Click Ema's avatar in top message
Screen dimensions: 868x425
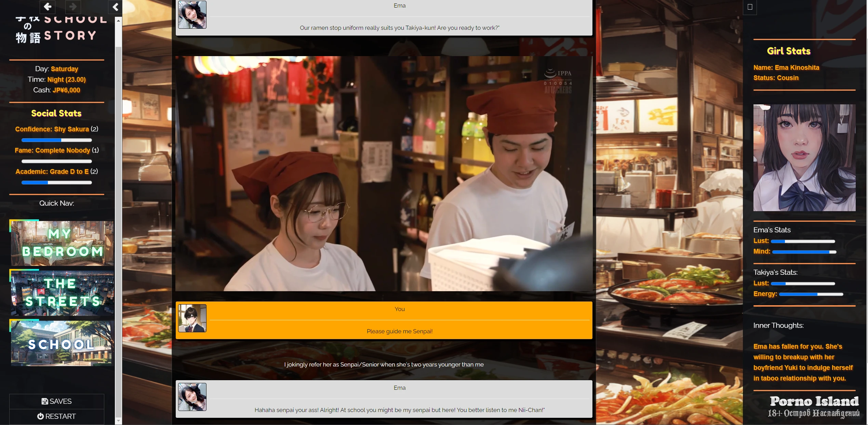click(192, 15)
